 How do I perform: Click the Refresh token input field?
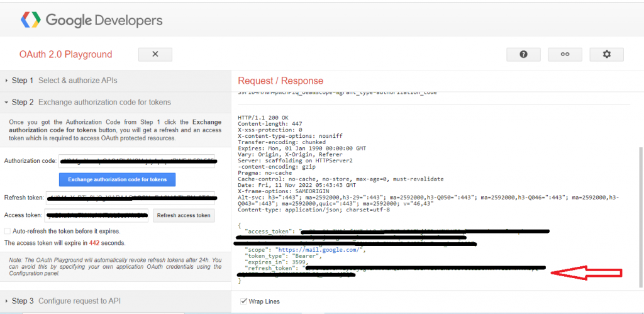coord(130,198)
